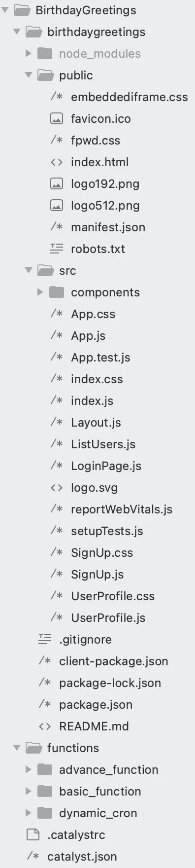Viewport: 195px width, 868px height.
Task: Select package.json file entry
Action: [96, 705]
